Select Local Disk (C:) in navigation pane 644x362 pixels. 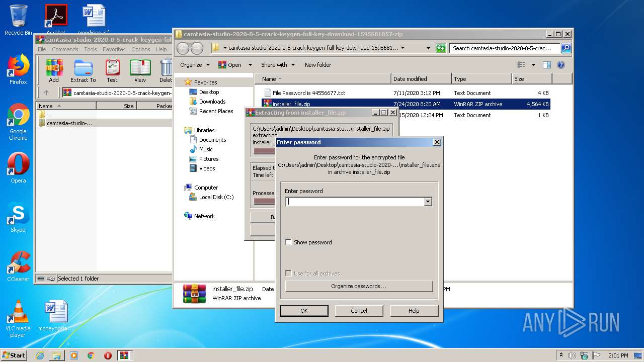tap(216, 197)
